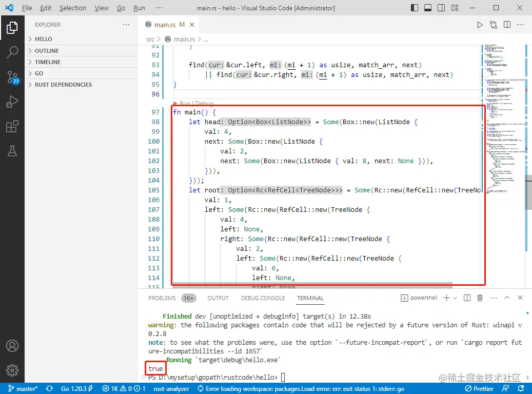Select the main.rs editor tab
This screenshot has width=532, height=394.
[x=169, y=25]
